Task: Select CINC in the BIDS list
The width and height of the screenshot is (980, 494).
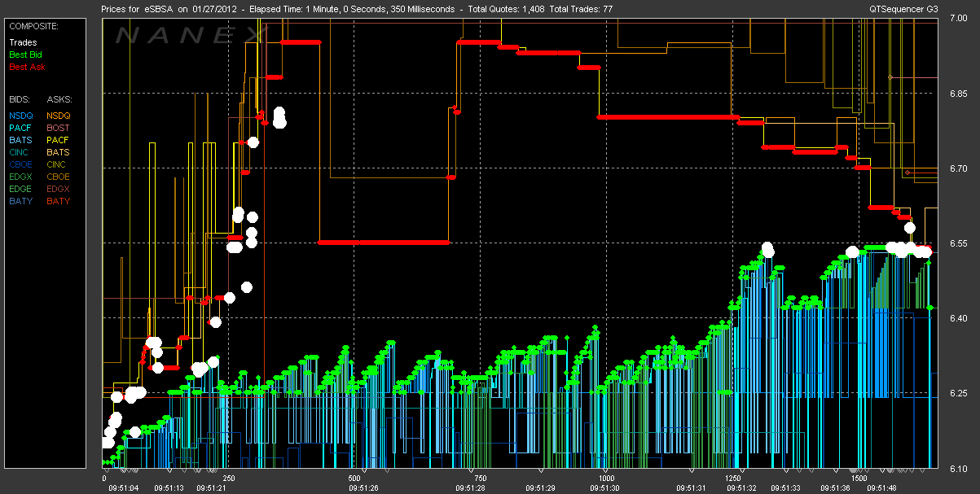Action: coord(20,151)
